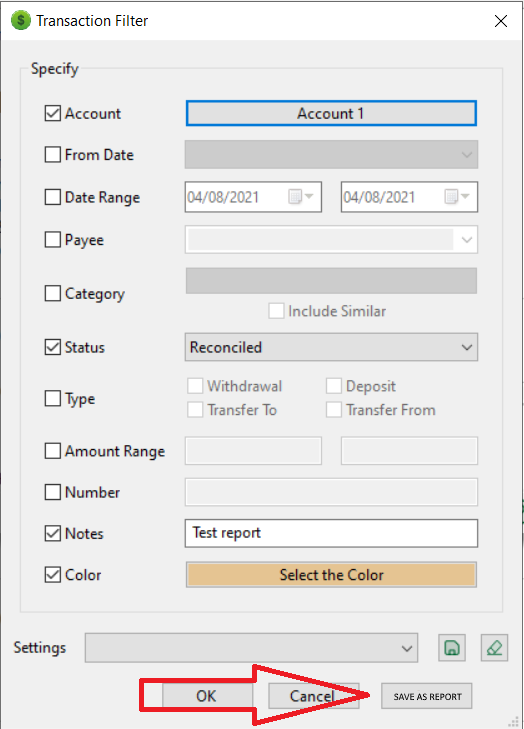Uncheck the Notes checkbox

pos(53,533)
